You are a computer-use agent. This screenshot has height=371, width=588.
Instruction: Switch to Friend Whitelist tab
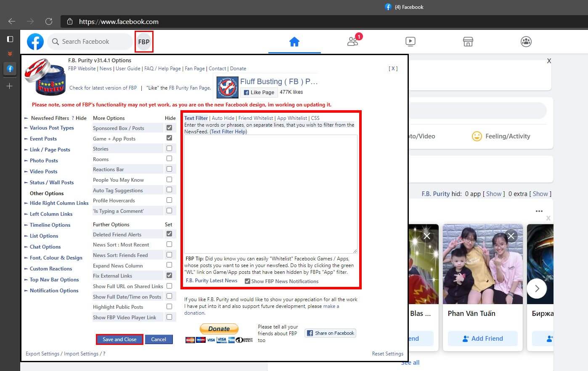(x=256, y=118)
